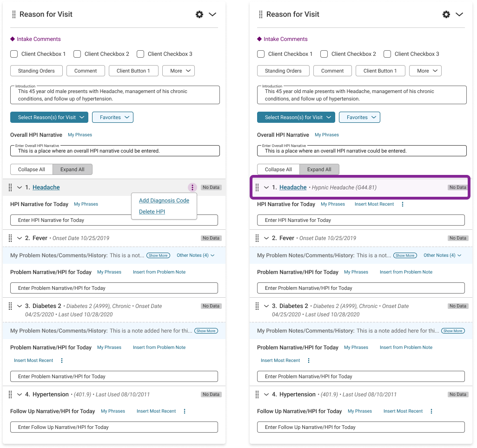Open right panel's Select Reason(s) for Visit dropdown
Viewport: 477px width, 448px height.
pos(295,117)
